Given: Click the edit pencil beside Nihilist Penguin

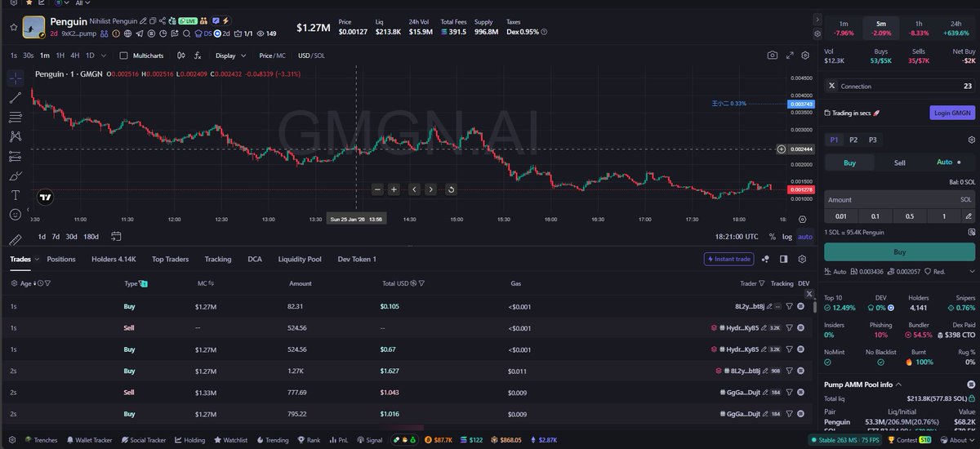Looking at the screenshot, I should 144,20.
